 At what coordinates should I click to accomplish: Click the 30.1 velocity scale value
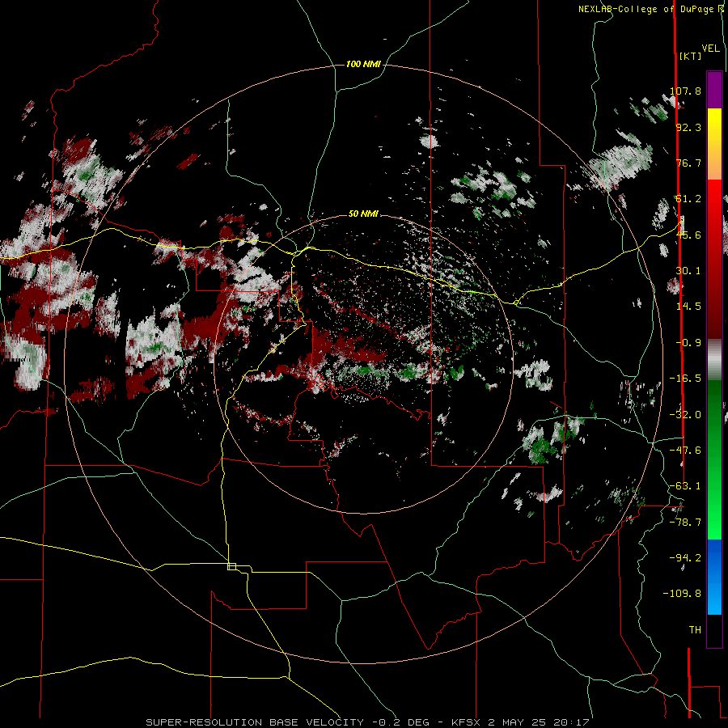(688, 271)
